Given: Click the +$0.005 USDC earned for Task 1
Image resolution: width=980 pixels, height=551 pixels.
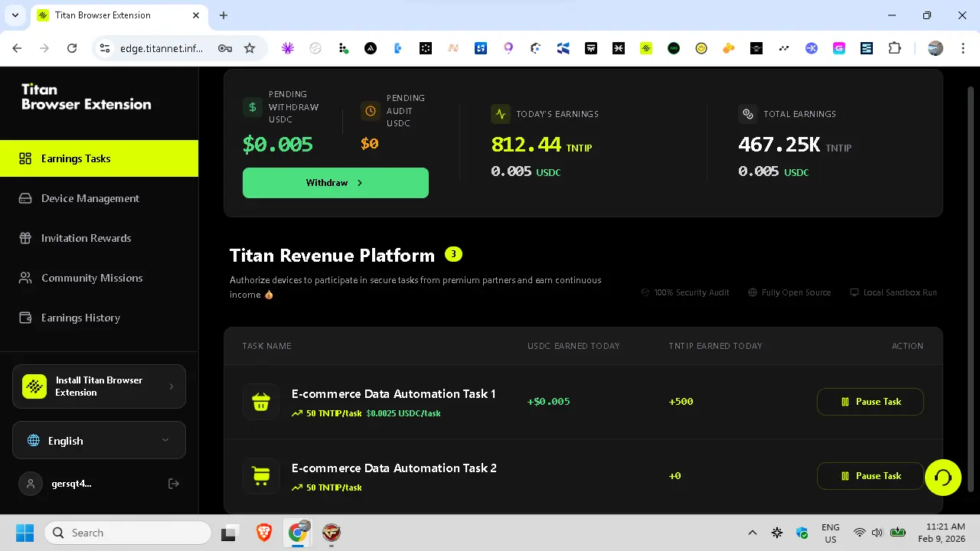Looking at the screenshot, I should pyautogui.click(x=549, y=402).
